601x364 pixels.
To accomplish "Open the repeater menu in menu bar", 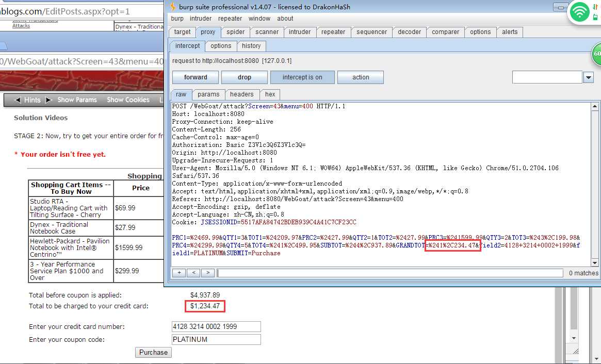I will pyautogui.click(x=230, y=19).
